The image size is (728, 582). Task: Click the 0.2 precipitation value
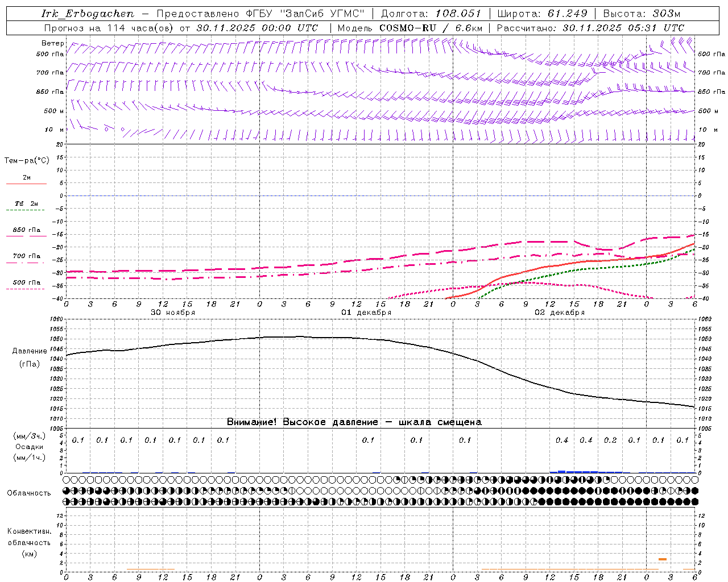coord(610,440)
